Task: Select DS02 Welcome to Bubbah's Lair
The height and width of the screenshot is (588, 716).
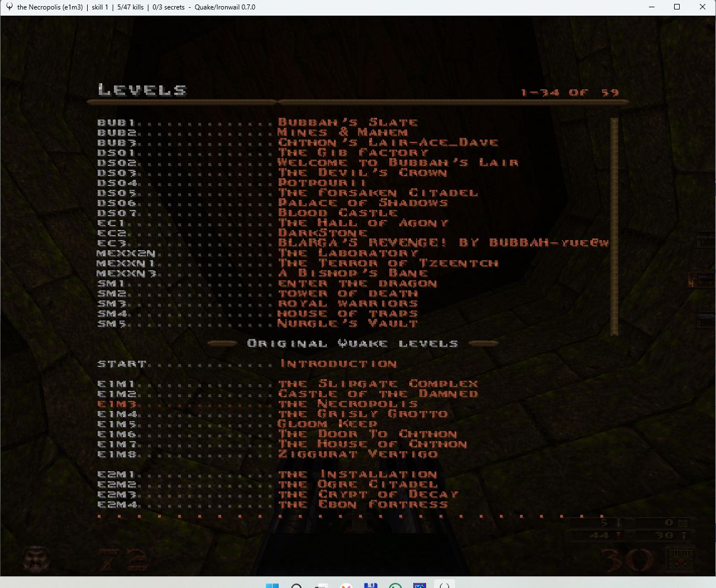Action: coord(308,162)
